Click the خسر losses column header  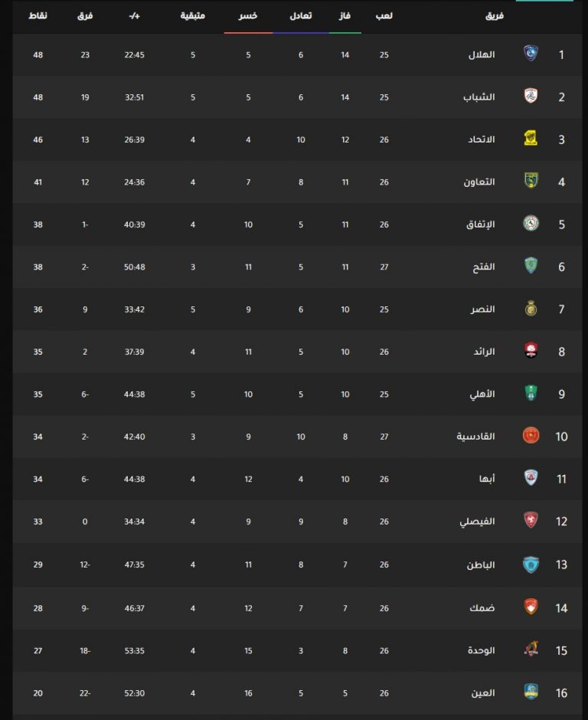pos(248,15)
